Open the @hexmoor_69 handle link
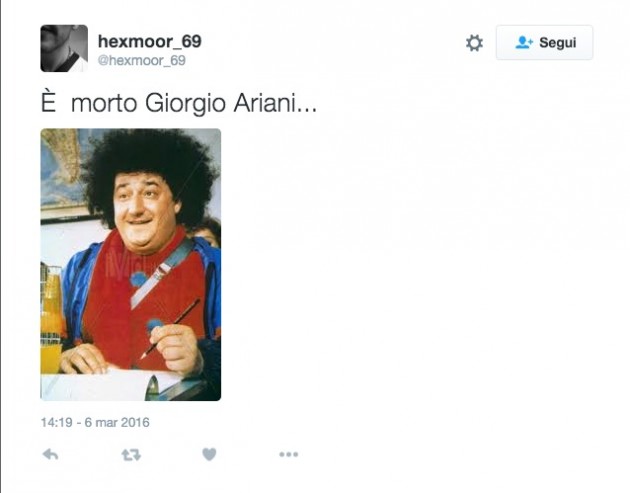630x493 pixels. click(x=141, y=60)
